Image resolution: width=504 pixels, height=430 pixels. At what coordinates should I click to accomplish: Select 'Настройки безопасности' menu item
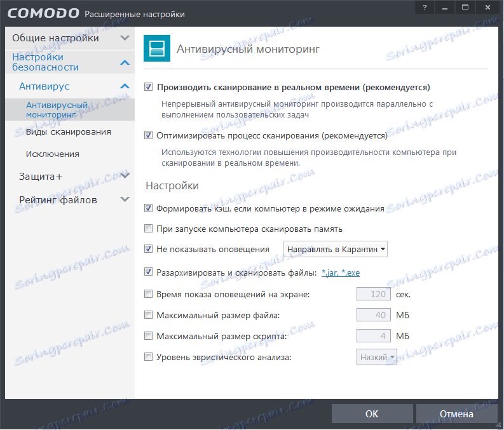(x=70, y=62)
